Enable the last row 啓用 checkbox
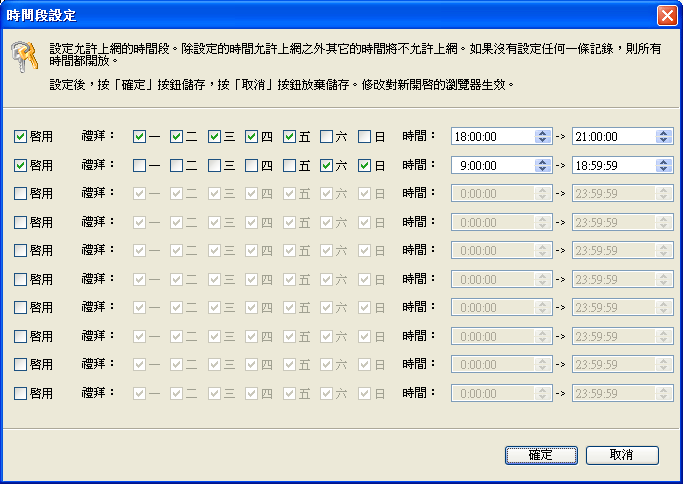The height and width of the screenshot is (484, 683). (21, 393)
